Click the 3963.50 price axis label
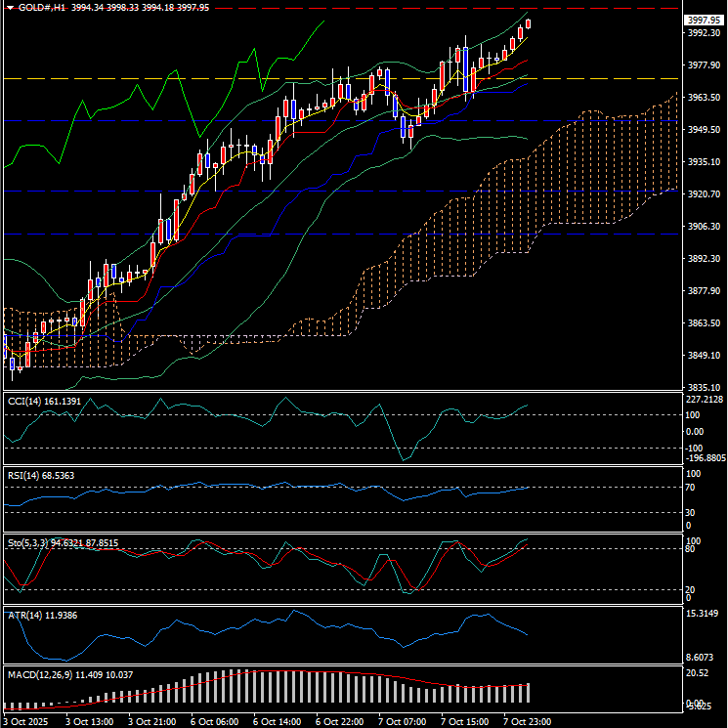The height and width of the screenshot is (728, 728). click(x=704, y=98)
